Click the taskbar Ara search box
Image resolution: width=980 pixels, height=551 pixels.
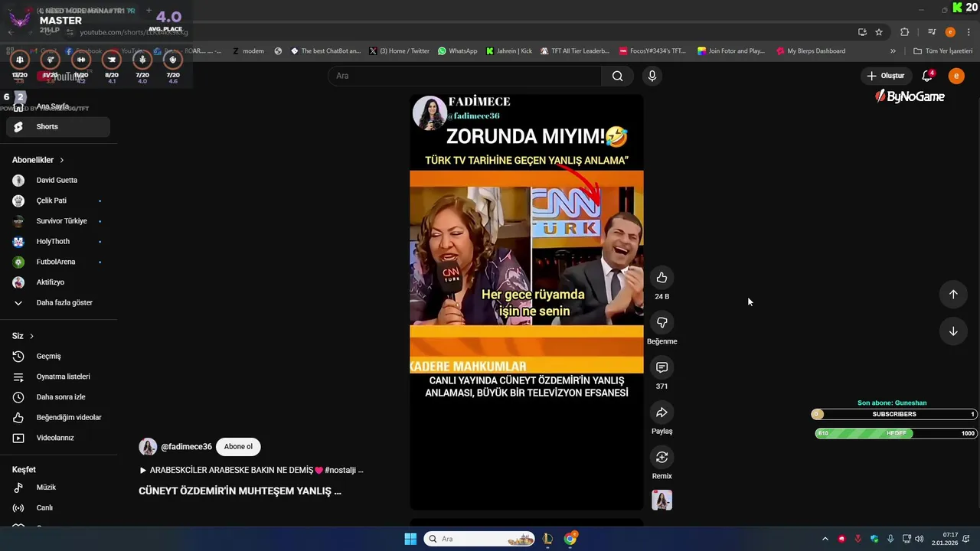click(480, 539)
